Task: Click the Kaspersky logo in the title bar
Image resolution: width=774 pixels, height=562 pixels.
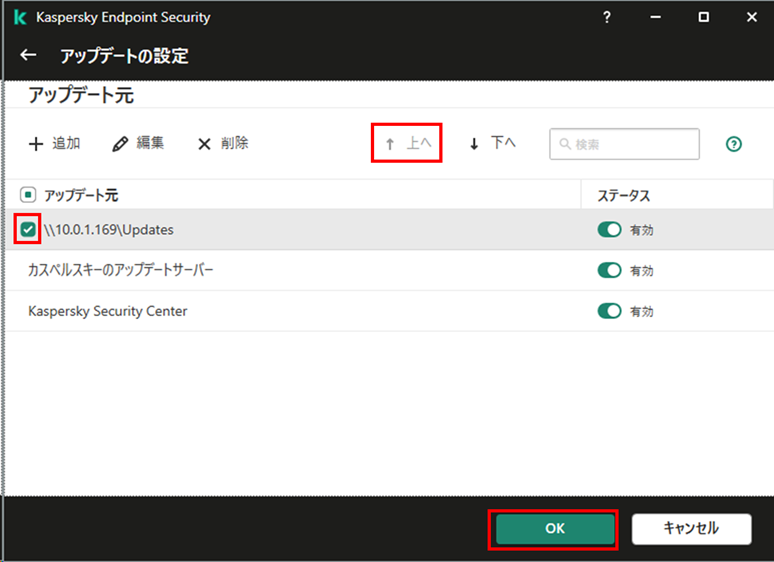Action: tap(20, 17)
